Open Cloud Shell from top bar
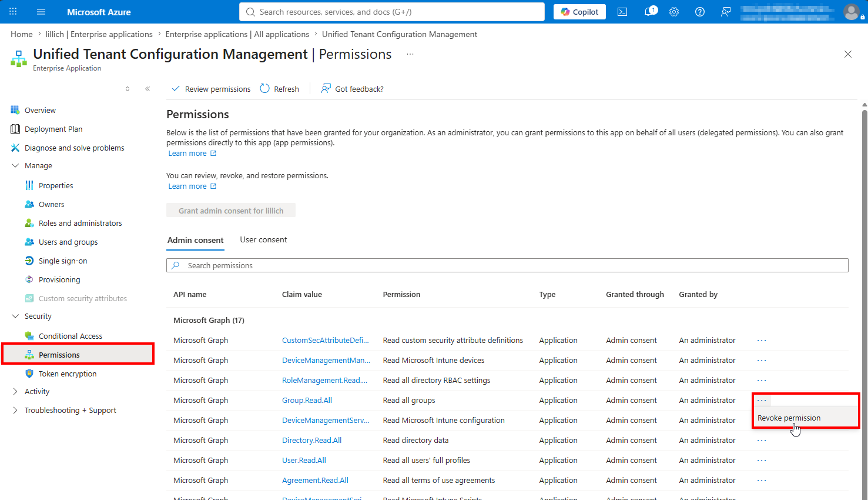The width and height of the screenshot is (868, 500). 622,12
